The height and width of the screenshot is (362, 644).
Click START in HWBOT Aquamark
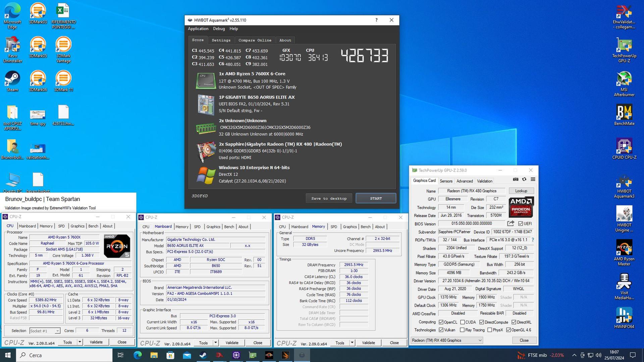tap(376, 198)
